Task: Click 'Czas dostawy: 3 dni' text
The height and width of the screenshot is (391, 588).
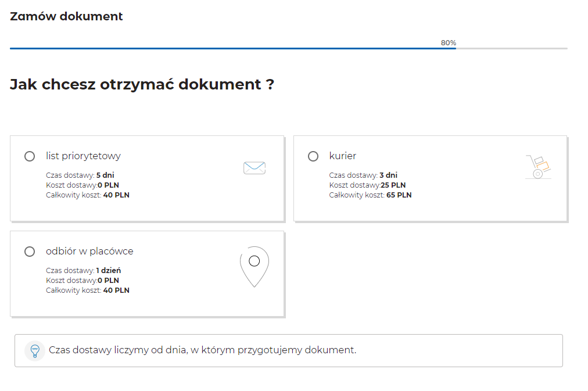Action: (x=363, y=175)
